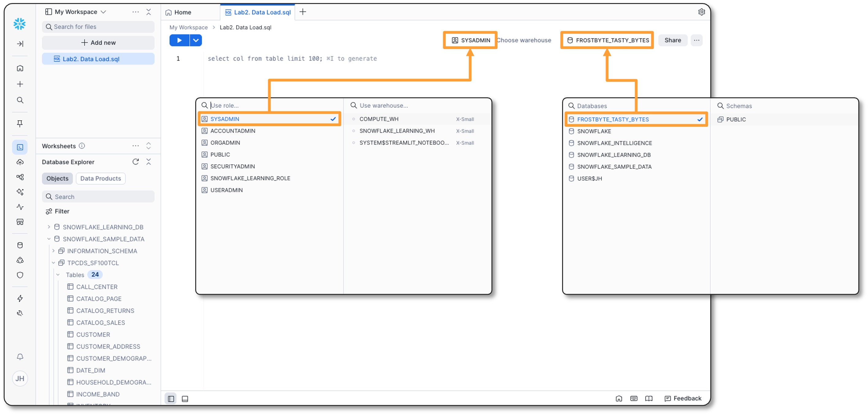Refresh the Database Explorer
Screen dimensions: 868x415
[x=135, y=162]
